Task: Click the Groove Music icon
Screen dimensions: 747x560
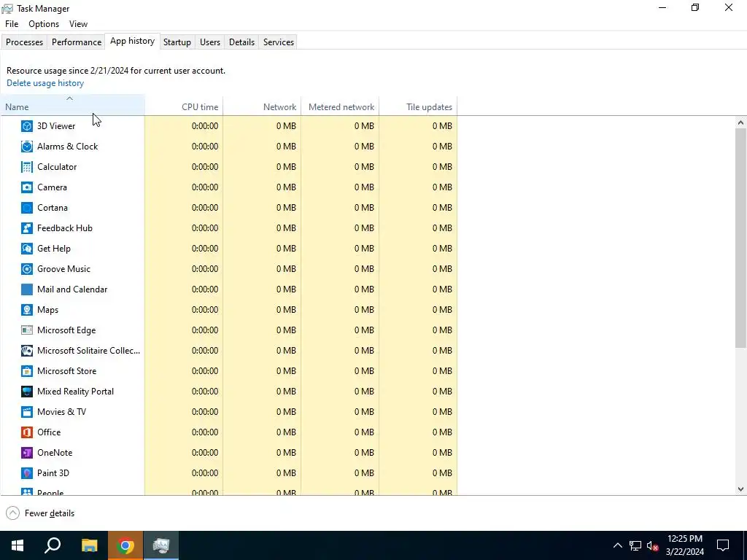Action: [x=27, y=269]
